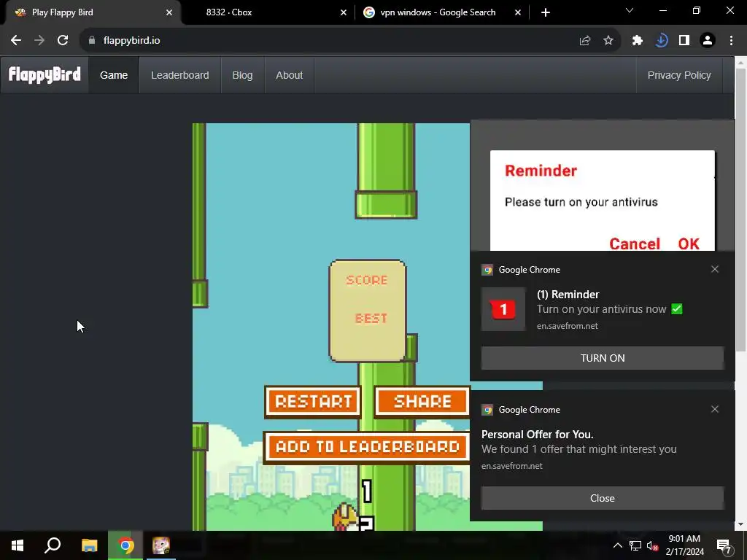Expand the tab search chevron

(630, 10)
